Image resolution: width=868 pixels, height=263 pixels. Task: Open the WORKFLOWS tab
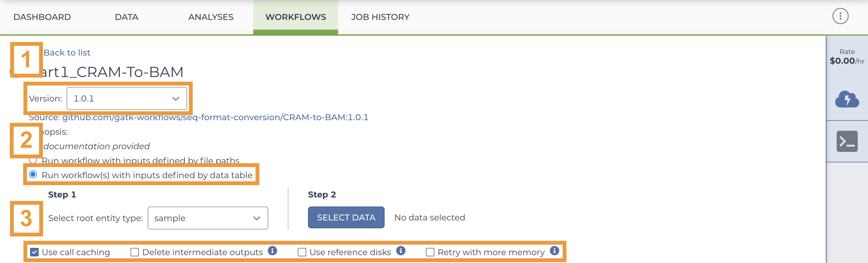295,17
